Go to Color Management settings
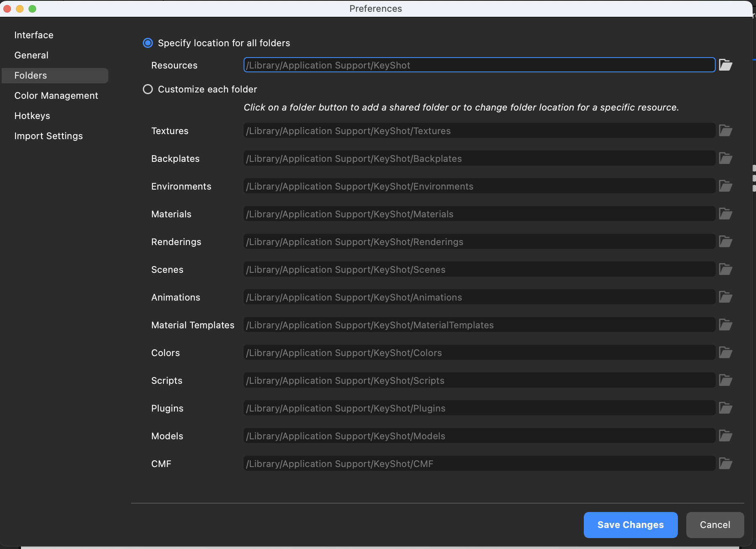This screenshot has width=756, height=549. tap(56, 95)
